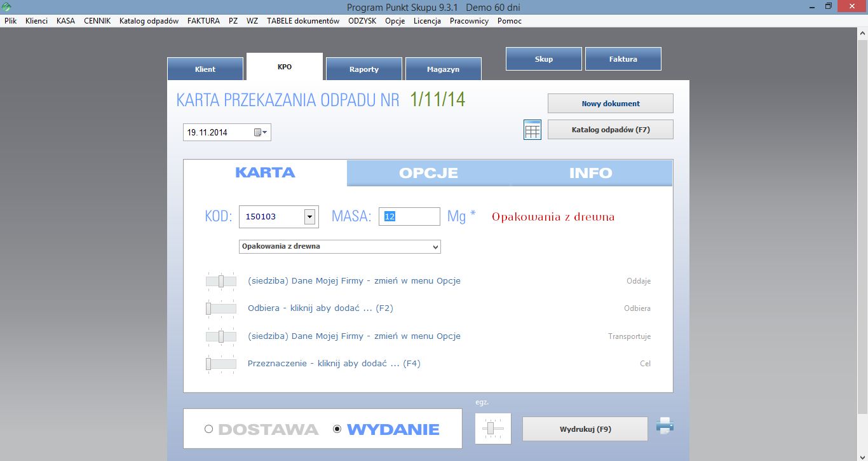
Task: Open the Plik menu
Action: (10, 21)
